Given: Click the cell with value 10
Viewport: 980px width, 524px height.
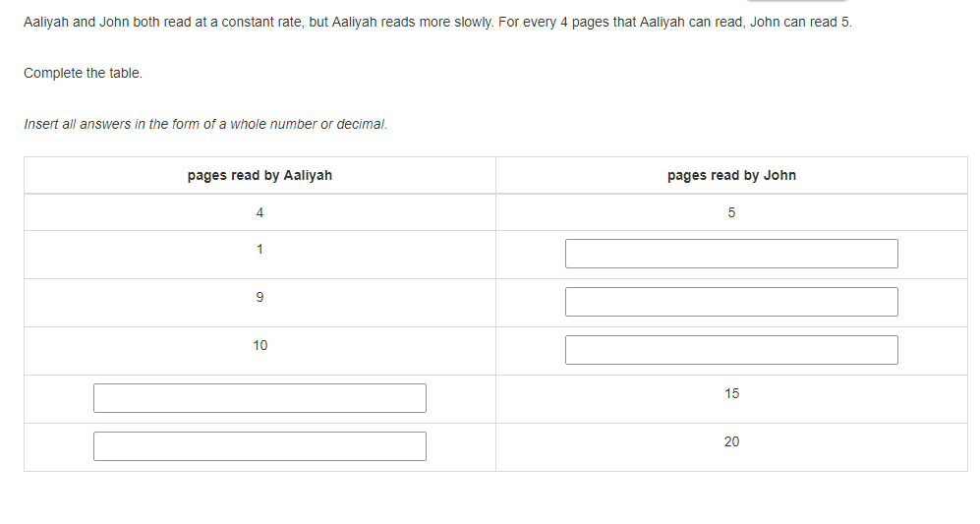Looking at the screenshot, I should click(x=259, y=351).
